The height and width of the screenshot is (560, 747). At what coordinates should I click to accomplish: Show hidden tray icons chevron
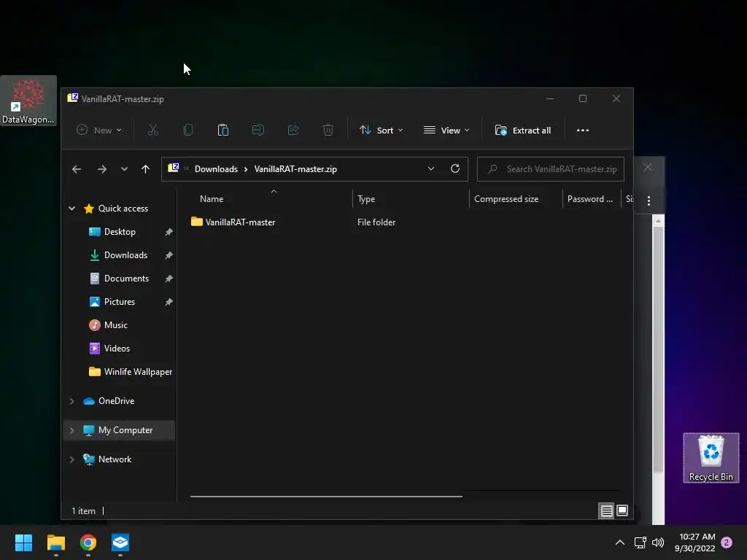point(620,542)
